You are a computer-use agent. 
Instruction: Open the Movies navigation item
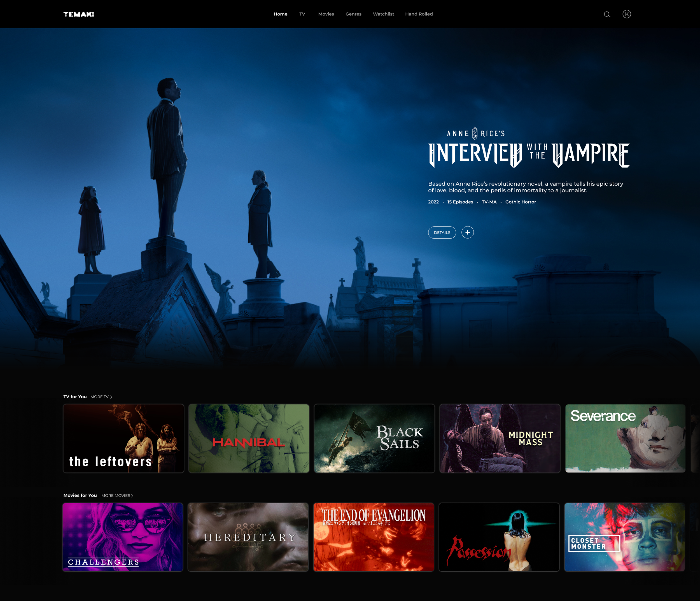326,14
